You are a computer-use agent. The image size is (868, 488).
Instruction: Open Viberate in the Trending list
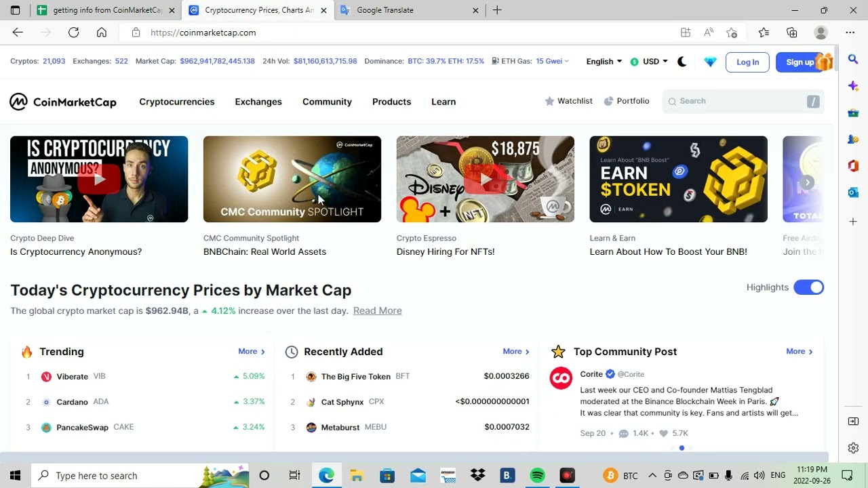[73, 376]
